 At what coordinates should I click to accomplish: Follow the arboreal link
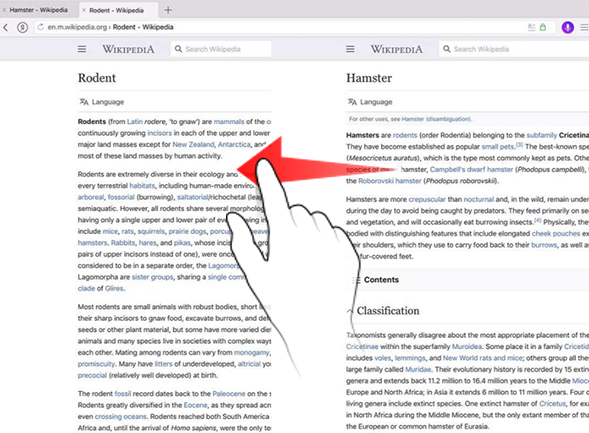tap(91, 197)
